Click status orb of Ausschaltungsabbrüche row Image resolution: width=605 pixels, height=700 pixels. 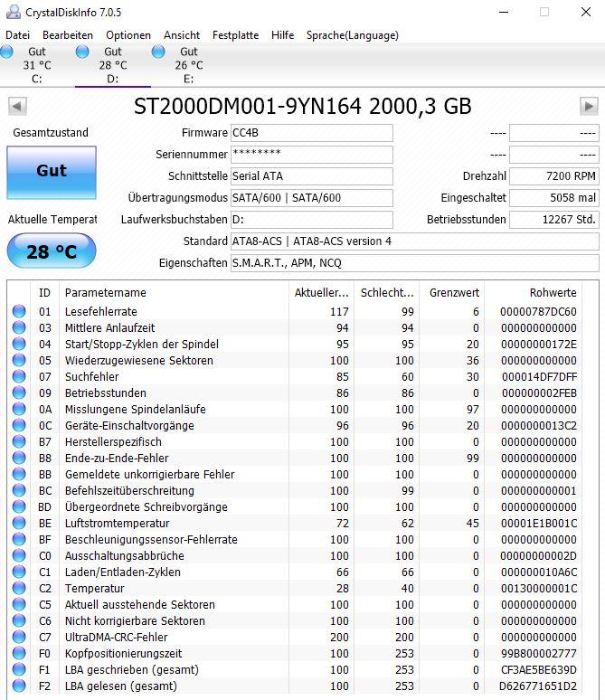[19, 555]
